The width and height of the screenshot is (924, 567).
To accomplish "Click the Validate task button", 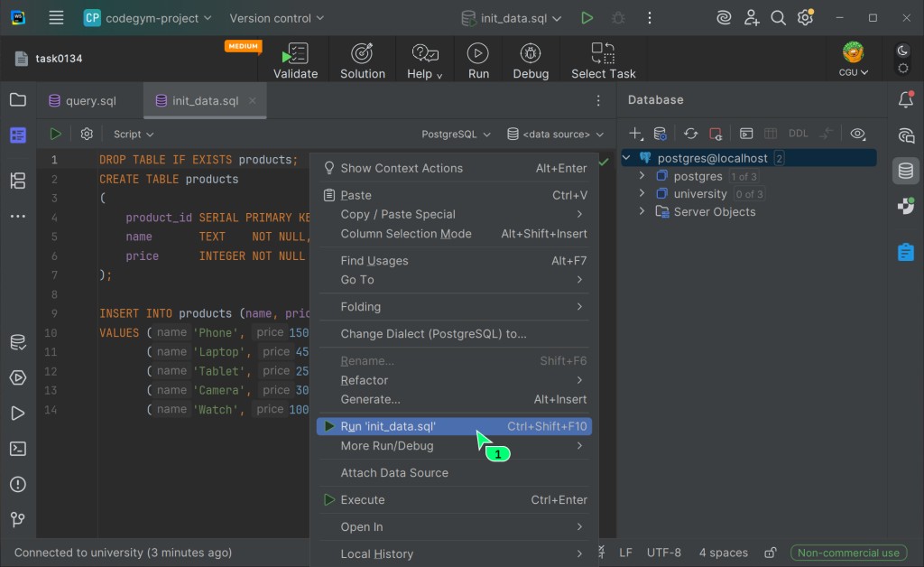I will [295, 60].
